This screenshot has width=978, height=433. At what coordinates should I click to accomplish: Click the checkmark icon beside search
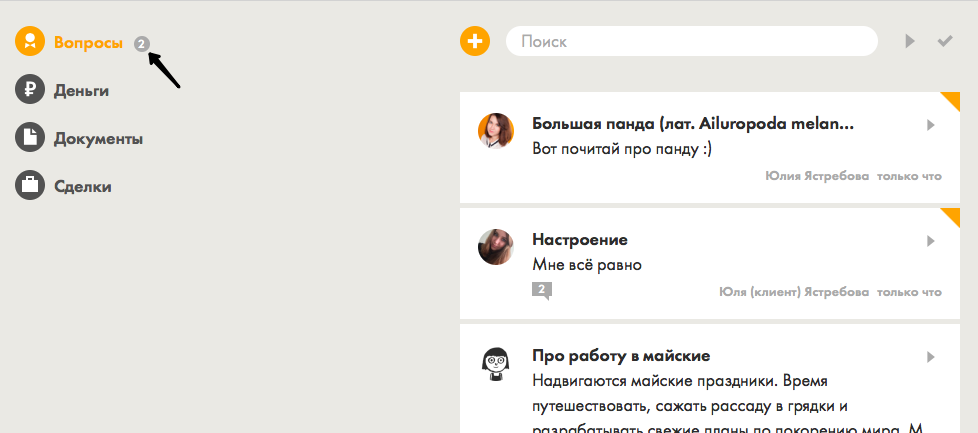(x=944, y=41)
